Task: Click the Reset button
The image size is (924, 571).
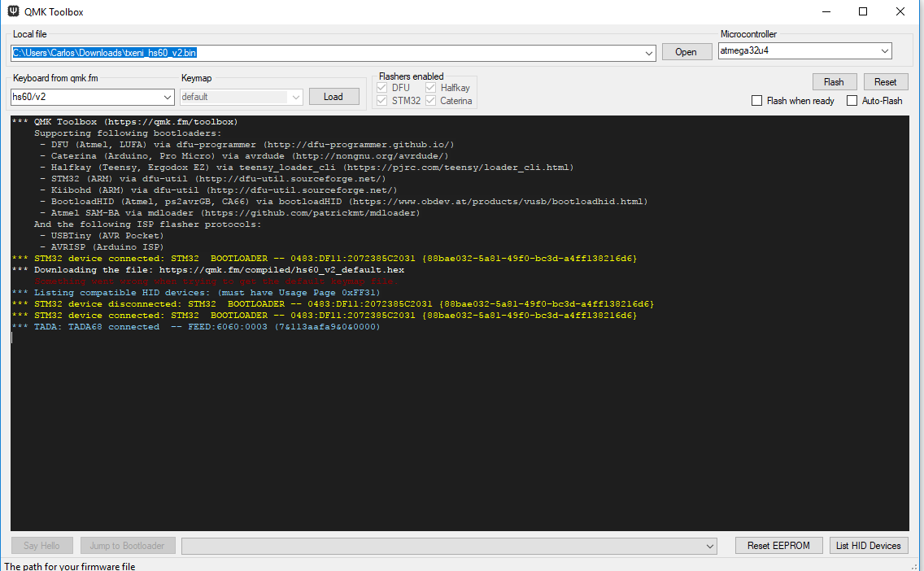Action: [885, 82]
